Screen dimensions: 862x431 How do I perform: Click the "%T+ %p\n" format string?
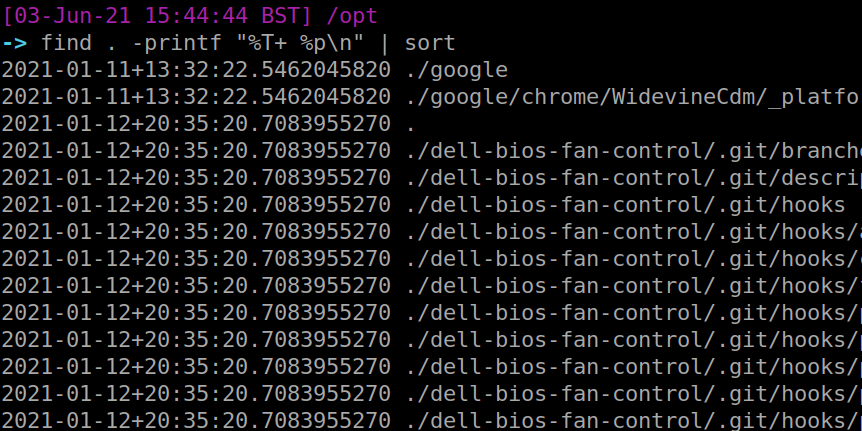pos(296,43)
